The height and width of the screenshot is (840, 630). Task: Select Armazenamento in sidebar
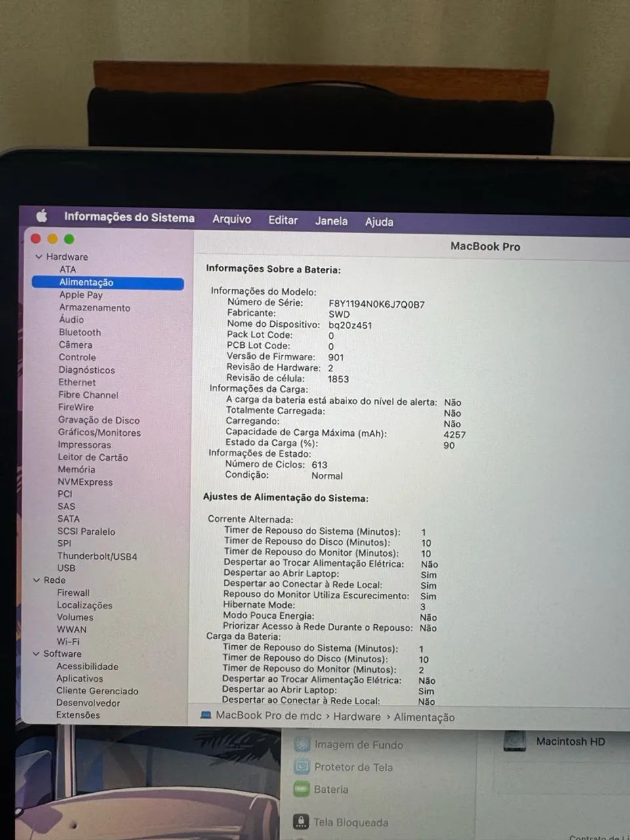click(x=94, y=307)
